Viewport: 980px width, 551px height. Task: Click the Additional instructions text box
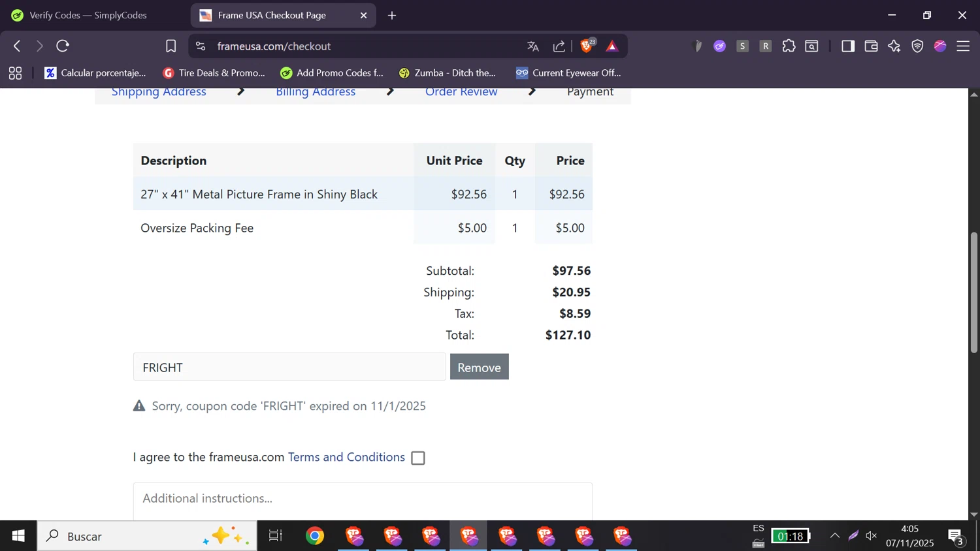click(363, 501)
